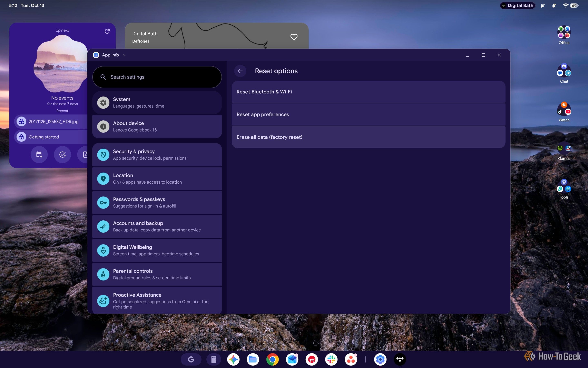Add a calendar event from the widget
Screen dimensions: 588x368
tap(39, 155)
